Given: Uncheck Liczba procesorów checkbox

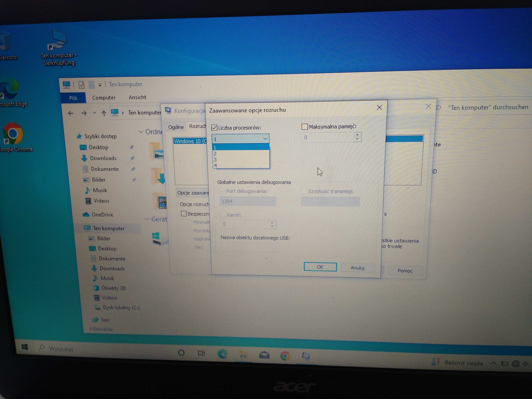Looking at the screenshot, I should pos(214,128).
